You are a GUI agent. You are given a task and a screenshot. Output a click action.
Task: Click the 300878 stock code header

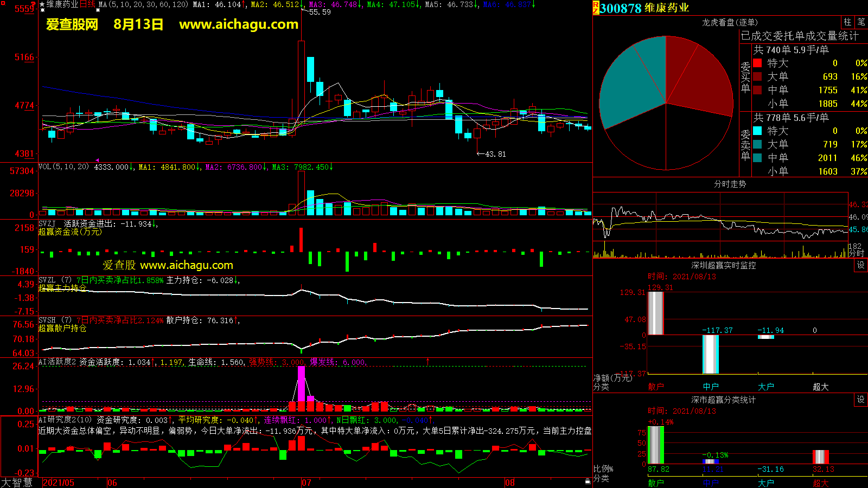click(x=621, y=8)
